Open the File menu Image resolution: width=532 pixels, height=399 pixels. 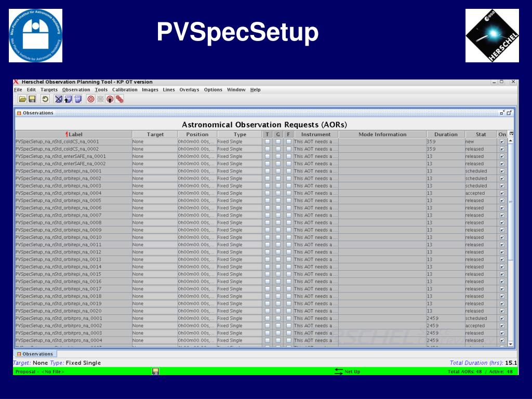click(x=18, y=90)
